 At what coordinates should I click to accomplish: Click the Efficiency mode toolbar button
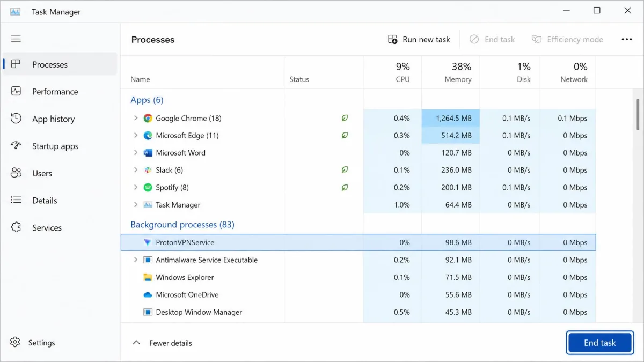tap(567, 39)
